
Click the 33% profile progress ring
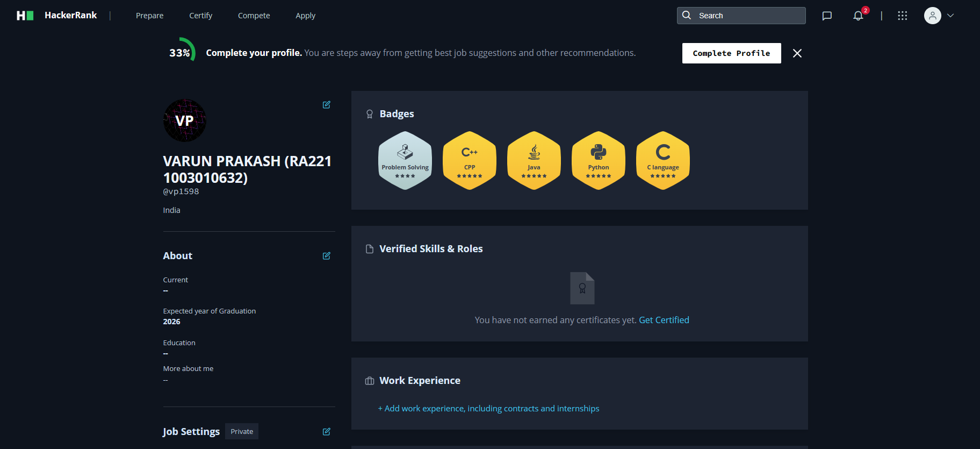(x=182, y=52)
